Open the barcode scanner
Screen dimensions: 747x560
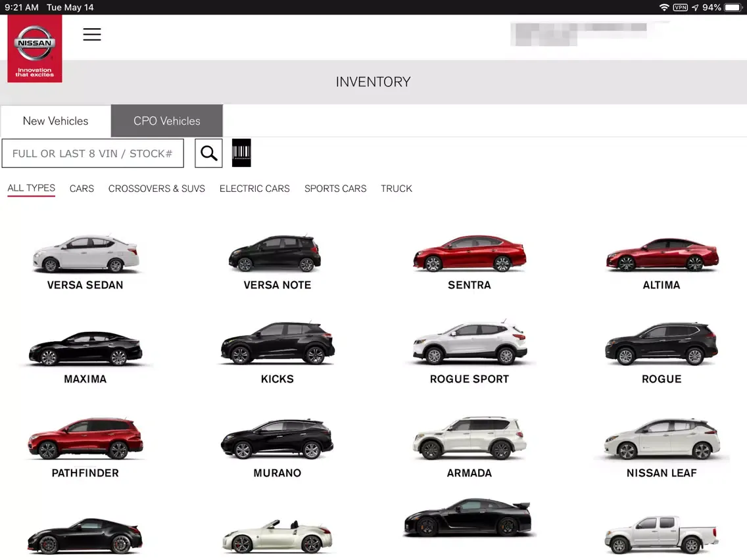[241, 153]
